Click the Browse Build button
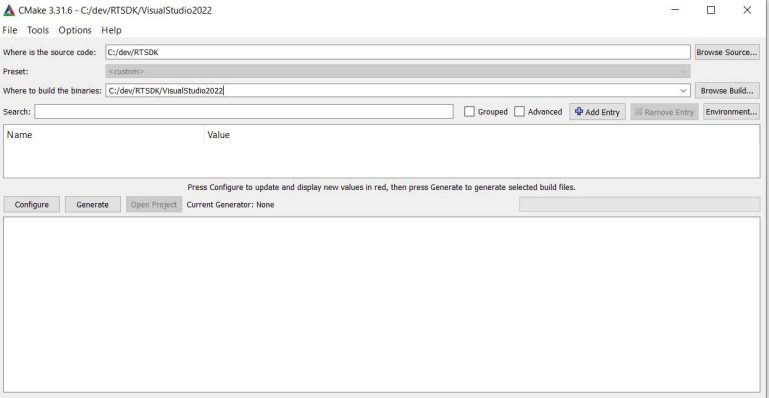This screenshot has height=398, width=769. (727, 91)
